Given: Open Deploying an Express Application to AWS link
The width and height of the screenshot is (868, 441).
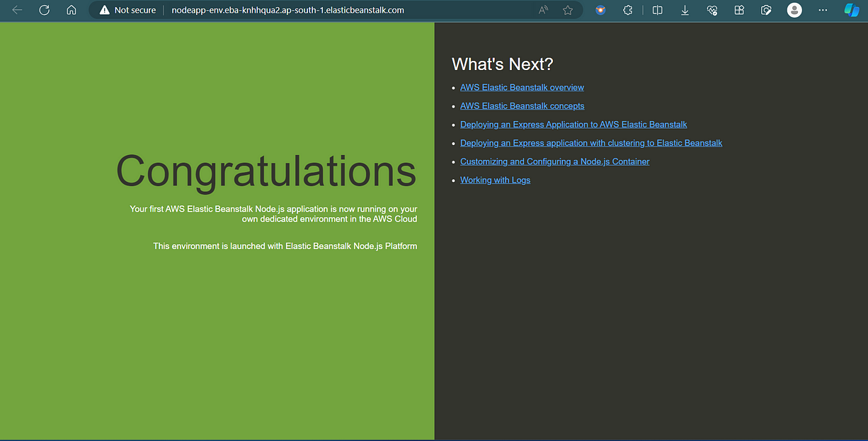Looking at the screenshot, I should tap(573, 125).
